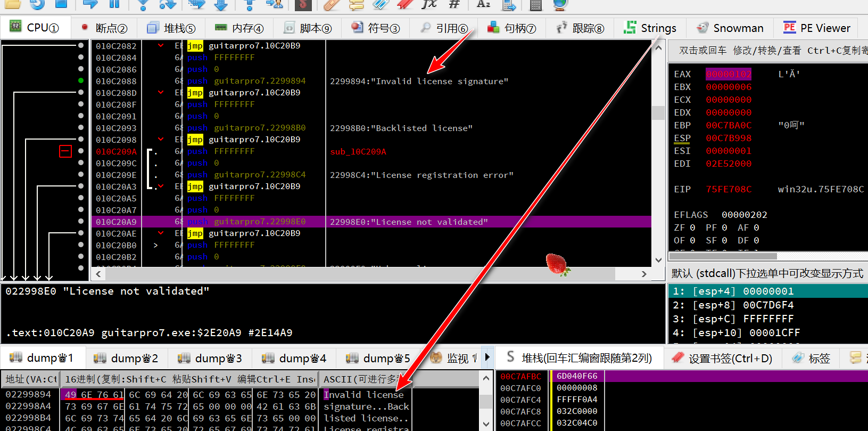The height and width of the screenshot is (431, 868).
Task: Click the open file folder toolbar icon
Action: [x=12, y=4]
